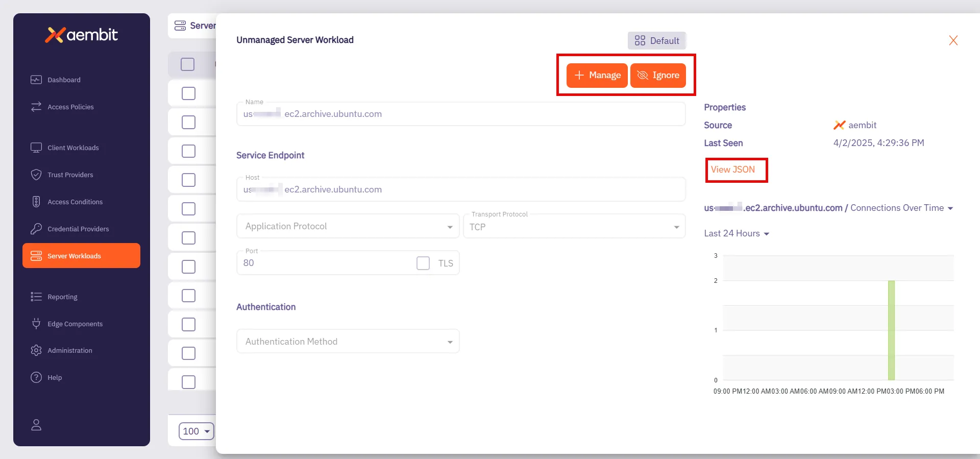
Task: Check the first row checkbox below header
Action: click(189, 93)
